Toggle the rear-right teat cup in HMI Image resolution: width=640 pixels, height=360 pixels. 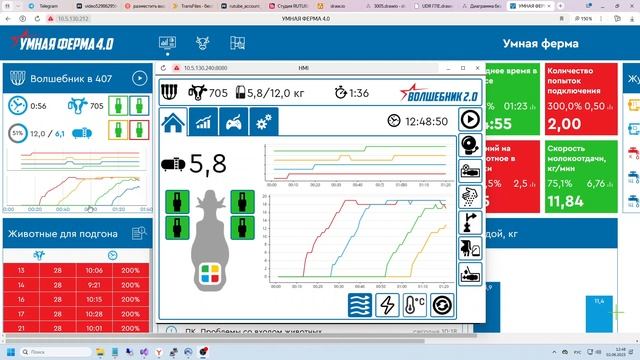coord(242,228)
